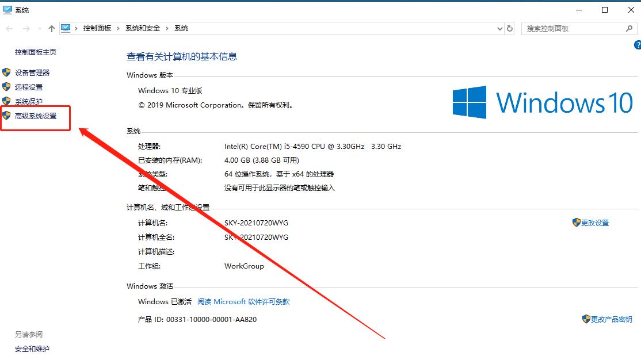Click 计算机名 value SKY-20210720WYG

pos(256,223)
